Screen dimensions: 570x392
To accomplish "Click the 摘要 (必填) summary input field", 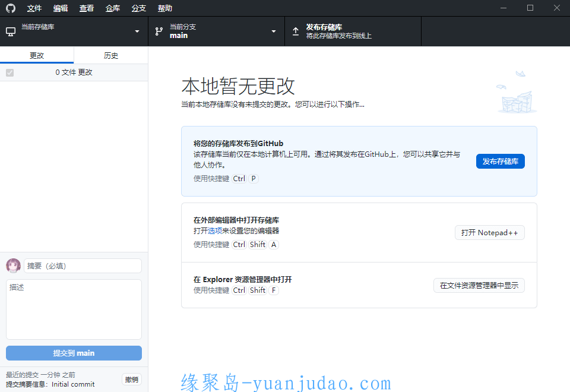I will pos(83,266).
